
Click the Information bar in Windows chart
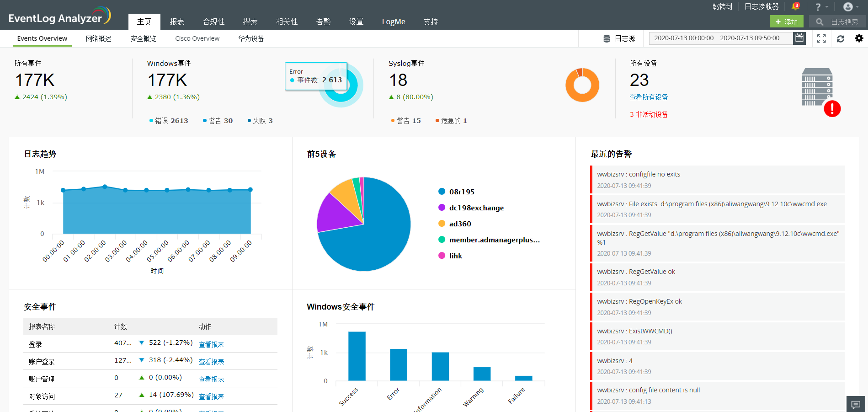[x=440, y=366]
